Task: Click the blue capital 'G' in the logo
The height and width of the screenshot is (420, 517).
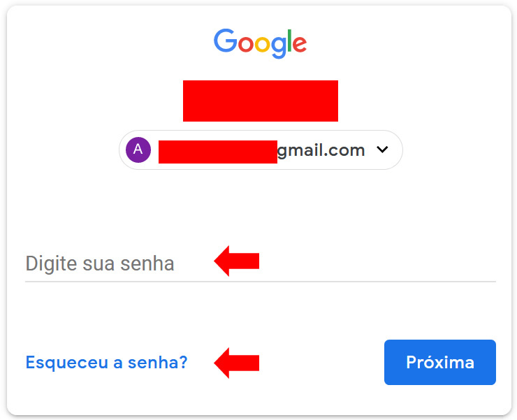Action: [x=225, y=41]
